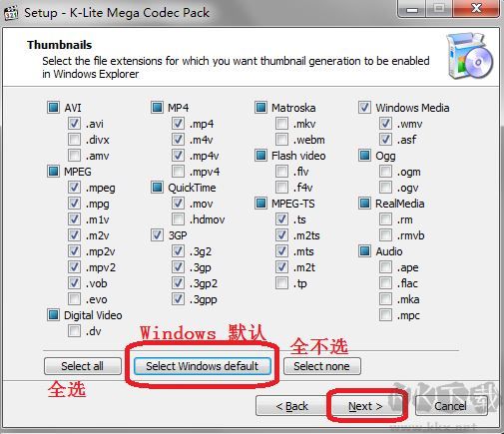Viewport: 504px width, 434px height.
Task: Uncheck the .mpg extension
Action: (74, 204)
